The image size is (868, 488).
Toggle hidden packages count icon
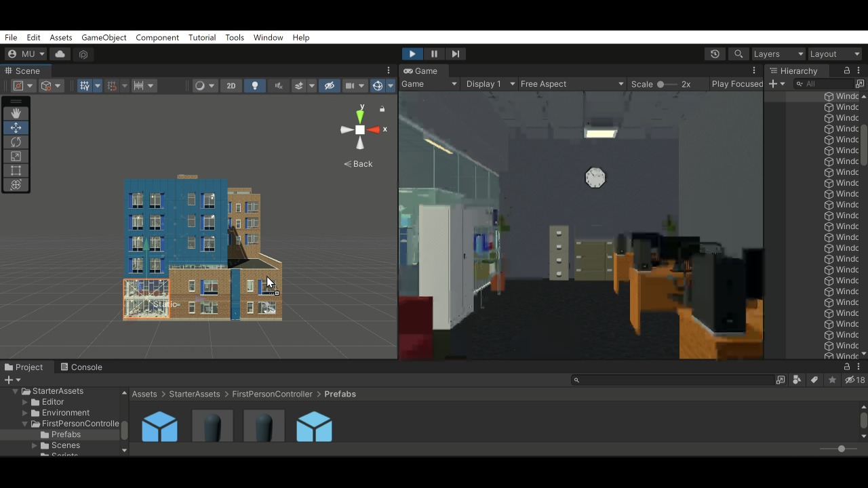(855, 380)
